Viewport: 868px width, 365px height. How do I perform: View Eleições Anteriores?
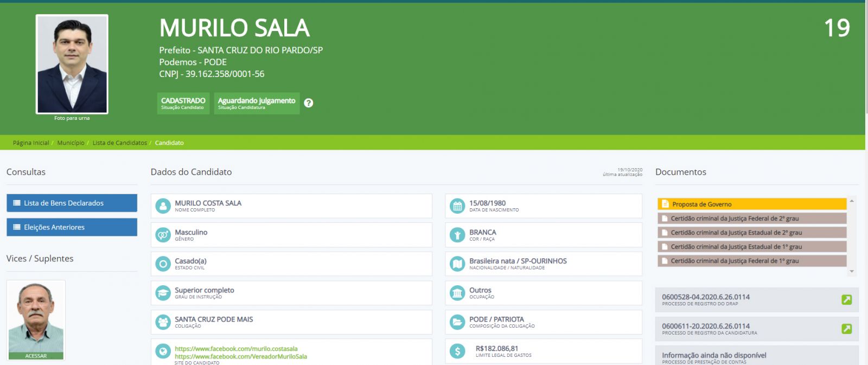[72, 227]
